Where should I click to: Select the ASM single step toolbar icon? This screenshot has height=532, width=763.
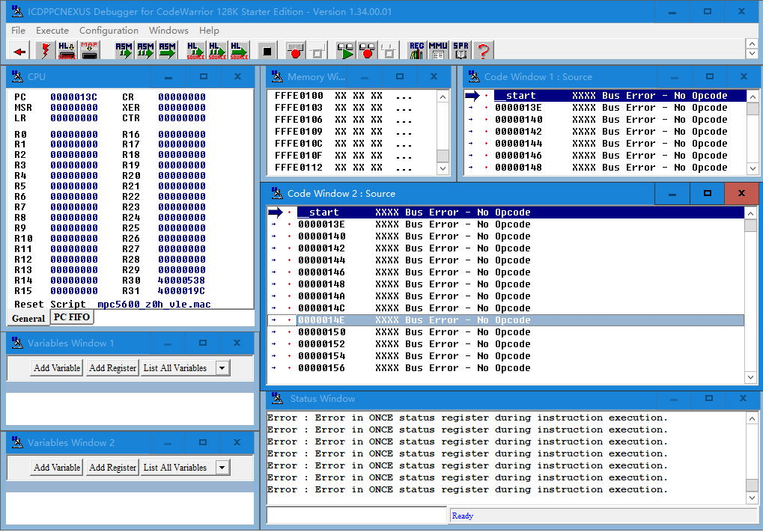click(x=123, y=50)
